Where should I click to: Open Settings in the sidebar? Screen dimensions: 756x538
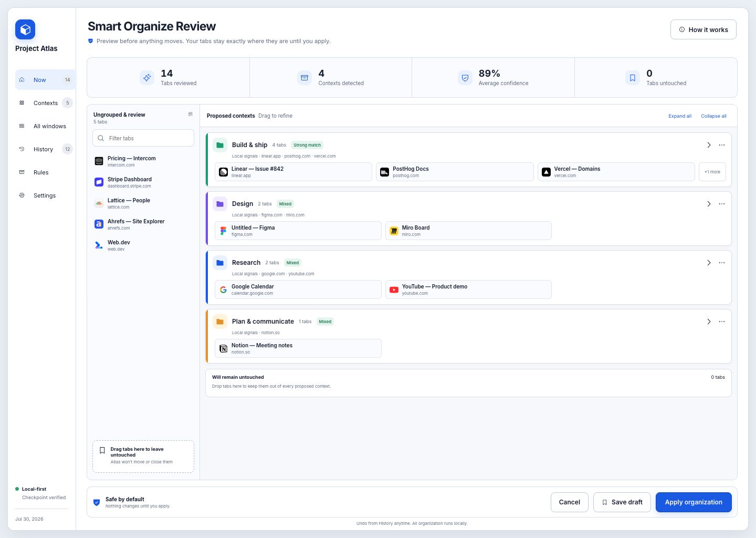45,195
